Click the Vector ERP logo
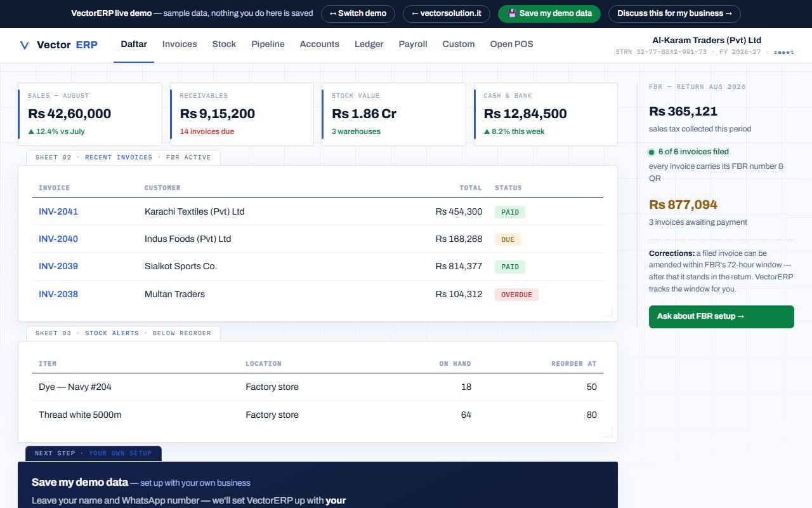Viewport: 812px width, 508px height. point(58,44)
